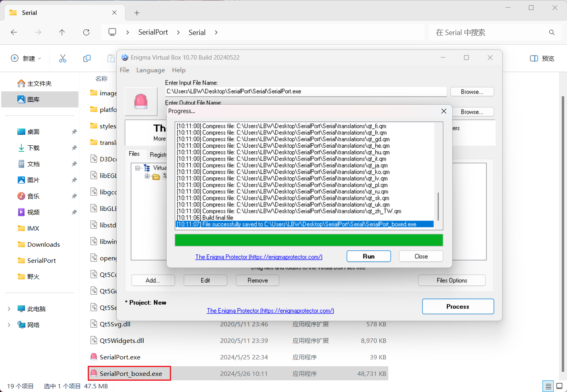Expand the folder node in files tree
The width and height of the screenshot is (567, 392).
(x=147, y=176)
